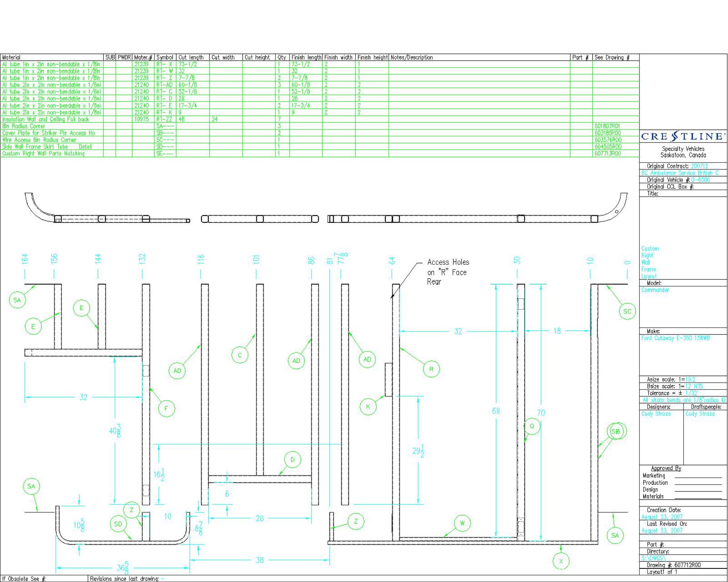Click drawing number 607712R00
Viewport: 728px width, 582px height.
point(688,565)
